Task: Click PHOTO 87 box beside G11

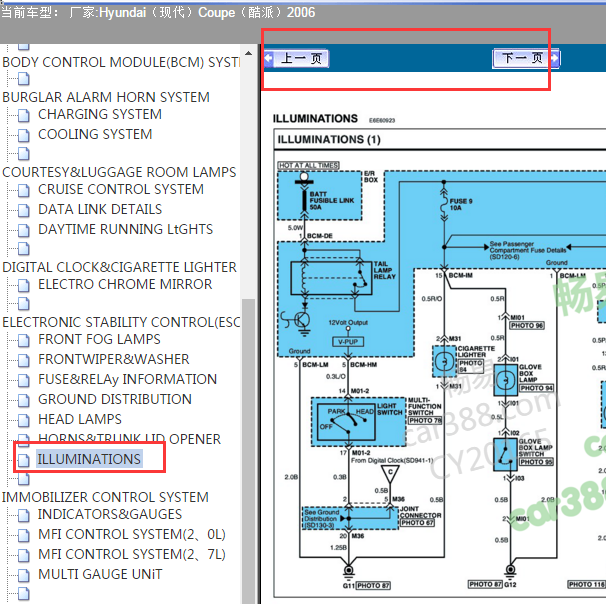Action: (x=373, y=585)
